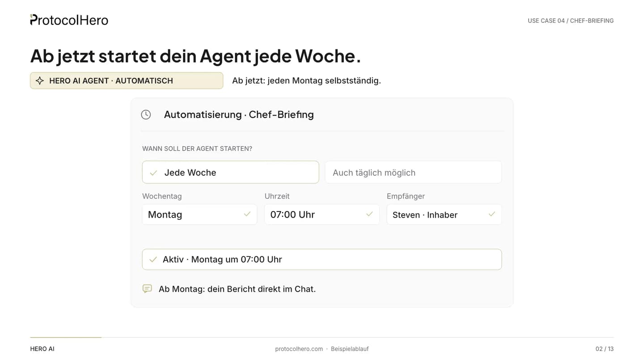Click the ProtocolHero logo
Viewport: 644px width, 362px height.
pyautogui.click(x=69, y=20)
